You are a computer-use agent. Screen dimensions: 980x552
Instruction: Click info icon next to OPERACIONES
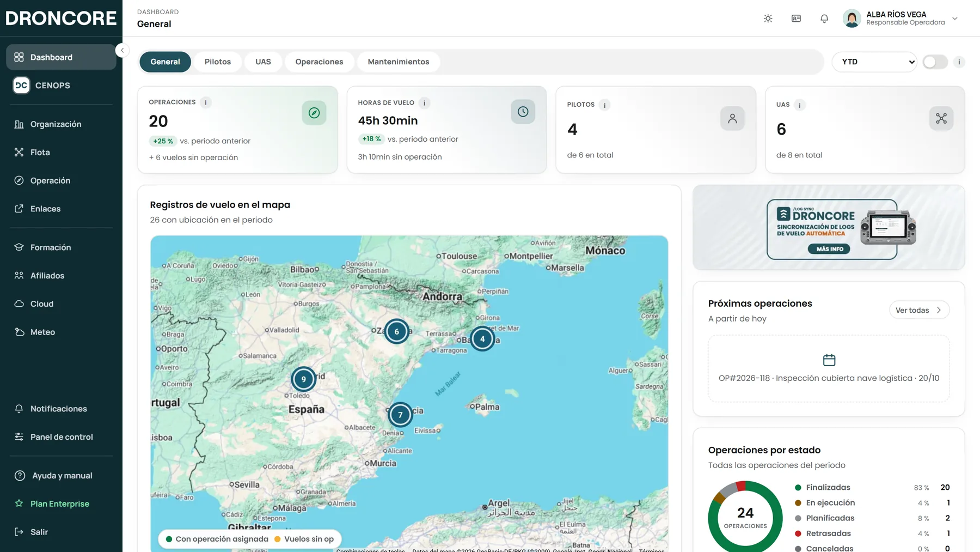[x=206, y=102]
